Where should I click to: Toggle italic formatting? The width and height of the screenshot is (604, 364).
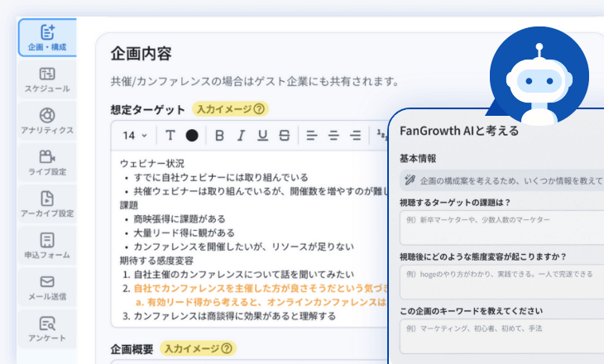coord(241,136)
